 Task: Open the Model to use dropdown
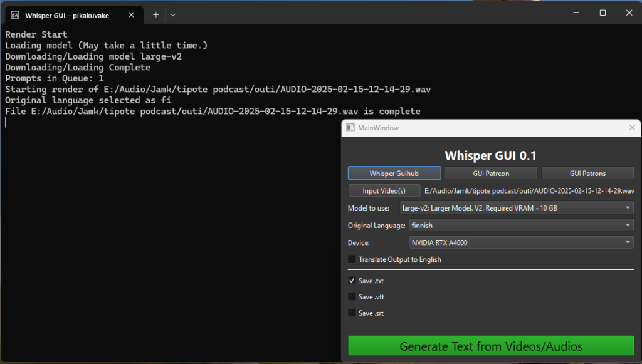517,208
